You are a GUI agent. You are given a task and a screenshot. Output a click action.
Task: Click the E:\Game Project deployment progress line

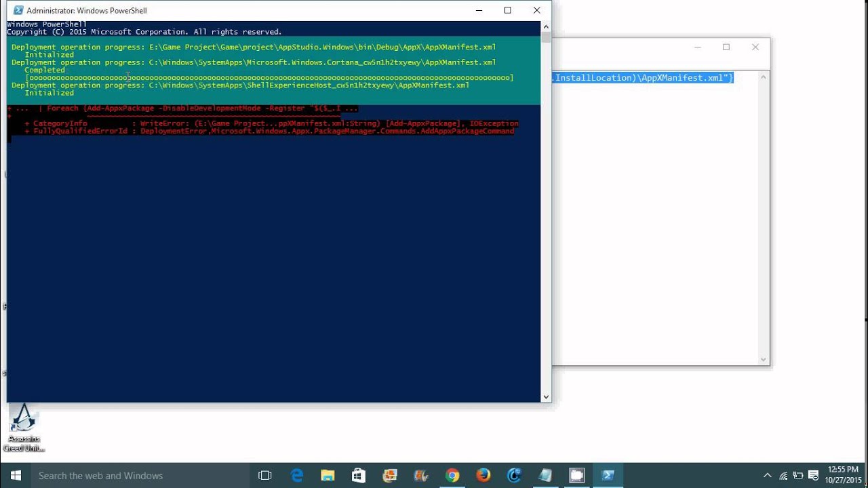click(x=254, y=47)
